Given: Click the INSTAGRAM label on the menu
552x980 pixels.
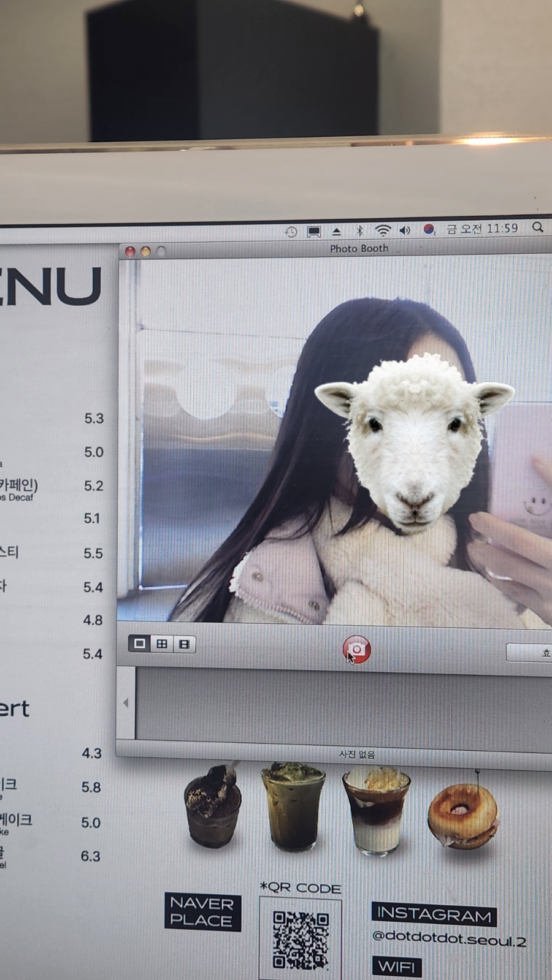Looking at the screenshot, I should [434, 914].
